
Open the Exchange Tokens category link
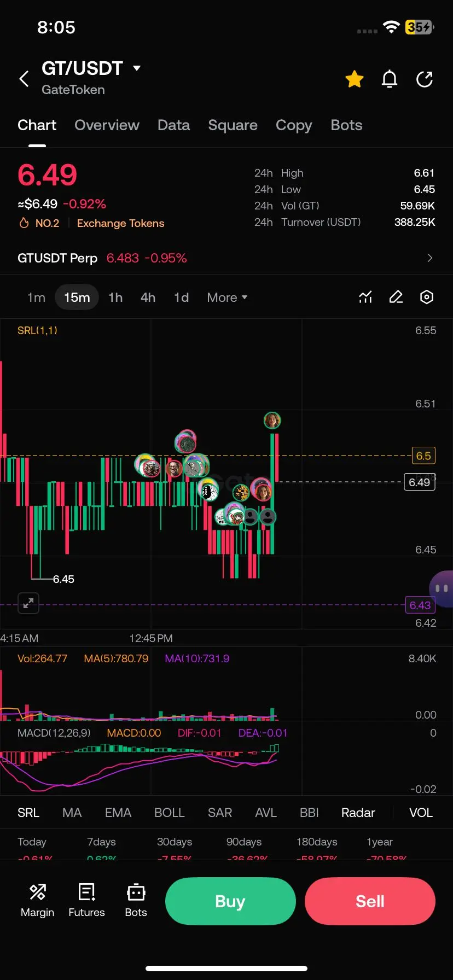pyautogui.click(x=120, y=223)
